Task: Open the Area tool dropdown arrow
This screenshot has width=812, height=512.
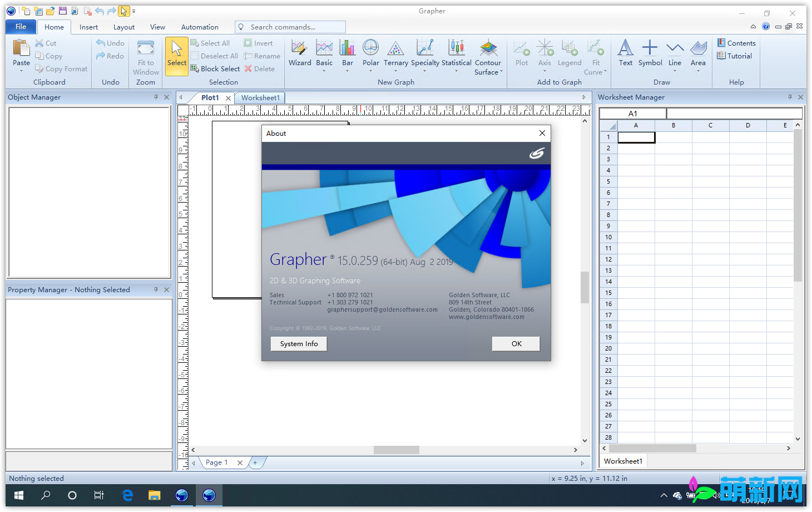Action: [x=698, y=71]
